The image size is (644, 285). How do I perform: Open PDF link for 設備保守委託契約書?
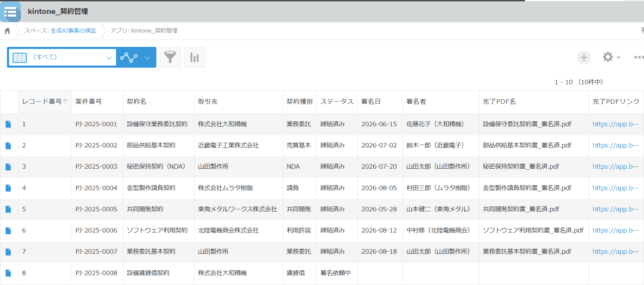pos(616,124)
